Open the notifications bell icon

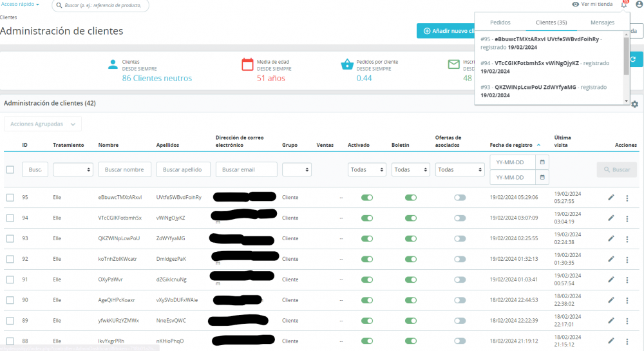pyautogui.click(x=624, y=5)
